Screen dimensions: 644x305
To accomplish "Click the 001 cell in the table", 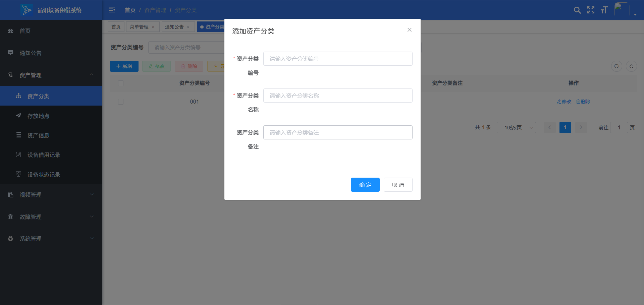I will coord(195,102).
